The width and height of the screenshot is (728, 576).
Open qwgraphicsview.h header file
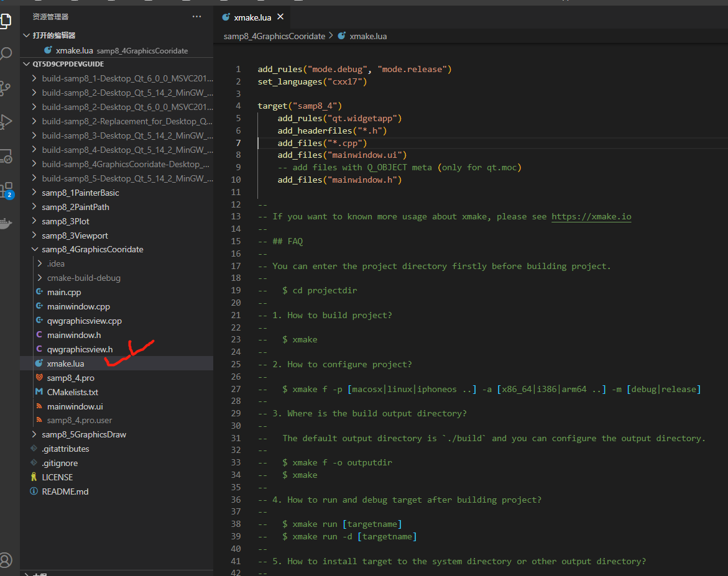[80, 349]
